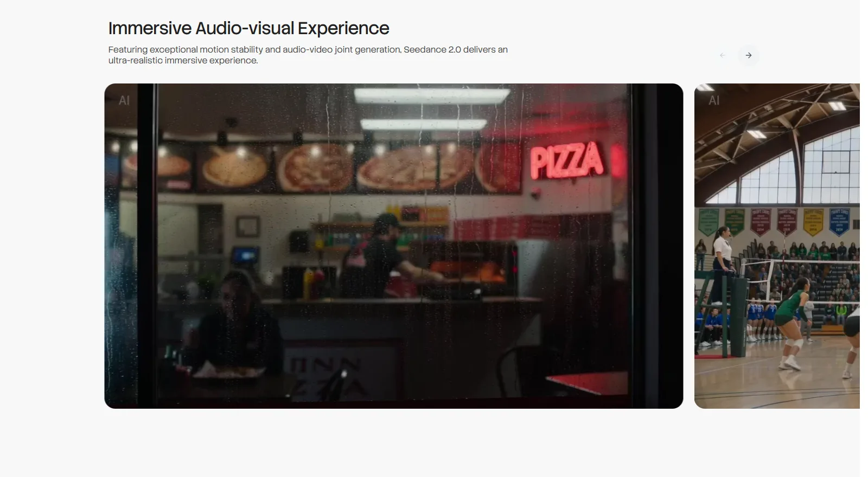Click the next arrow carousel button
Viewport: 868px width, 477px height.
pyautogui.click(x=748, y=55)
